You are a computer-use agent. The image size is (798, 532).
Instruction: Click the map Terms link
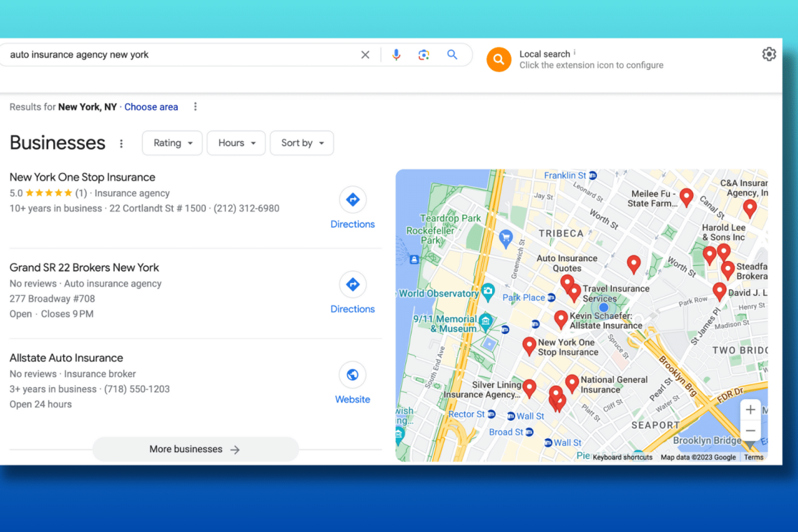(x=753, y=457)
